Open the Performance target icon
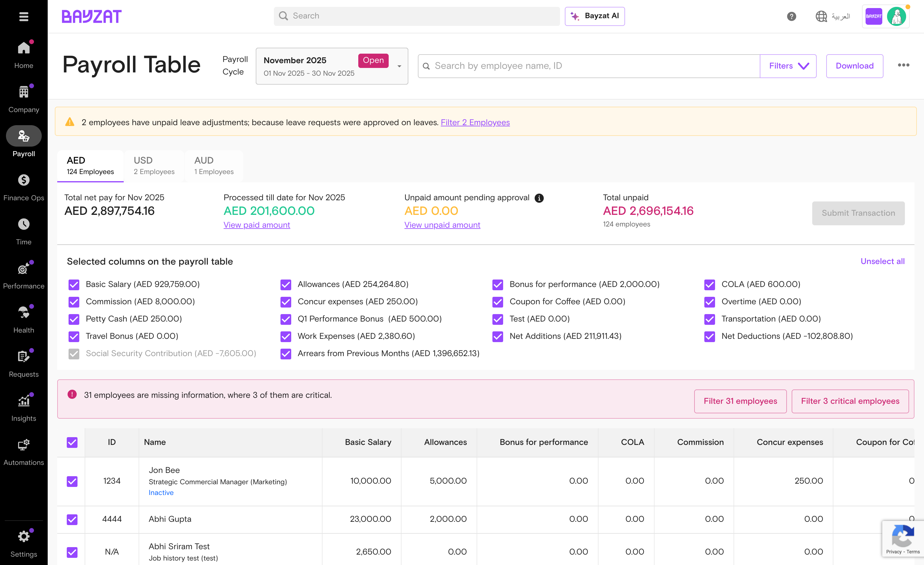Screen dimensions: 924x565 pyautogui.click(x=24, y=268)
